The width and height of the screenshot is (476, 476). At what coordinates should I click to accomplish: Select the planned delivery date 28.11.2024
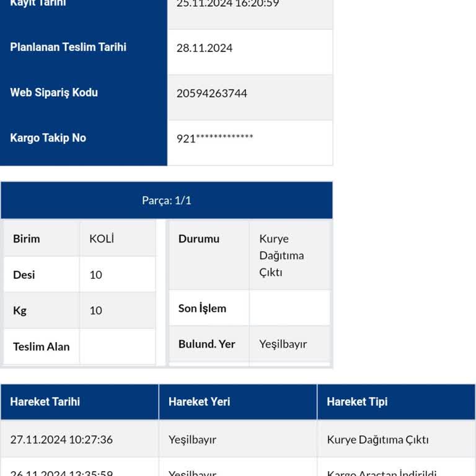click(205, 48)
